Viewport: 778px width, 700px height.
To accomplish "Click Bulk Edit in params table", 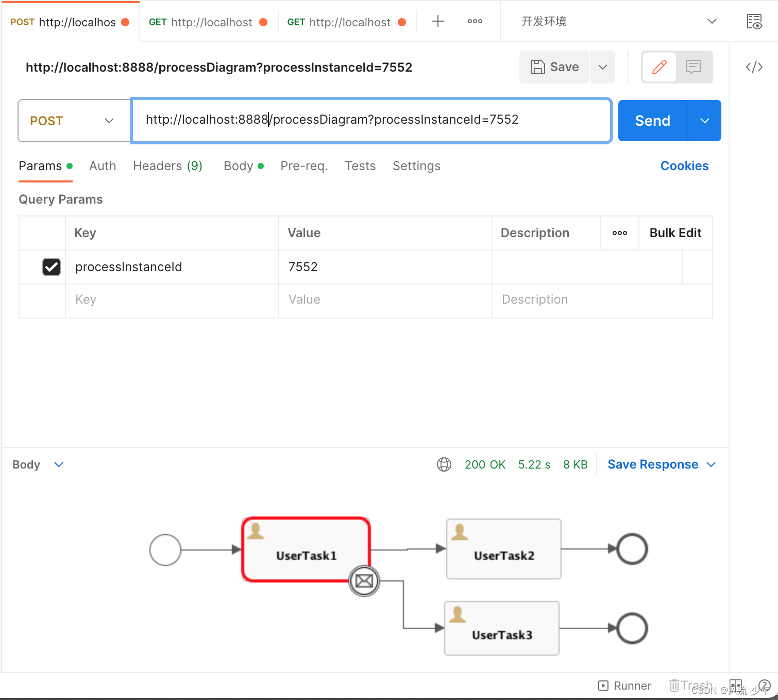I will coord(675,233).
